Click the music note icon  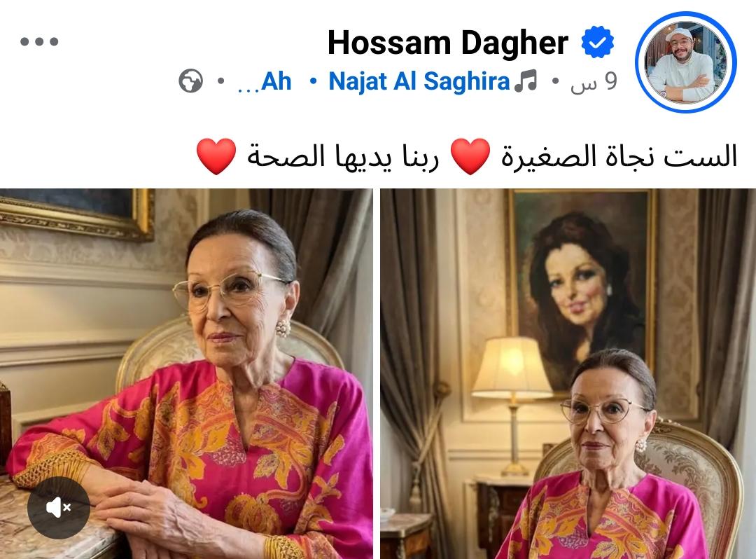[526, 81]
